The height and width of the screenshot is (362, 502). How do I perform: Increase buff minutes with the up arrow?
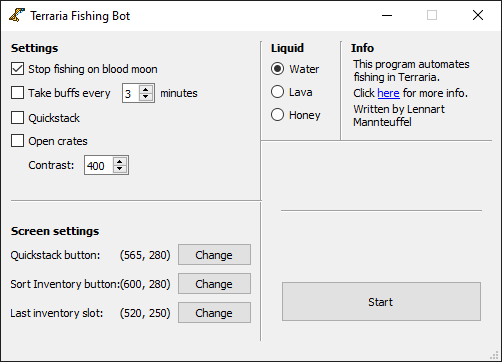146,89
